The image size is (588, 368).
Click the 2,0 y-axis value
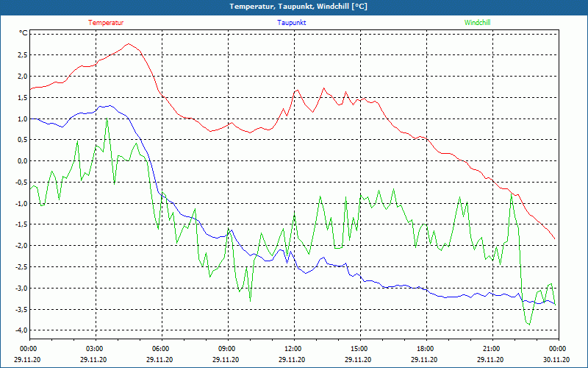(x=23, y=77)
